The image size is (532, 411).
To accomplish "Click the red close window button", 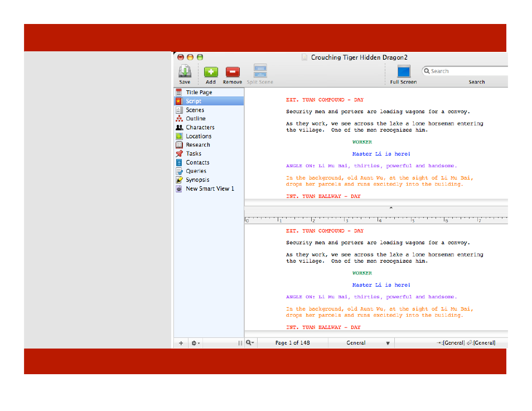I will [181, 57].
